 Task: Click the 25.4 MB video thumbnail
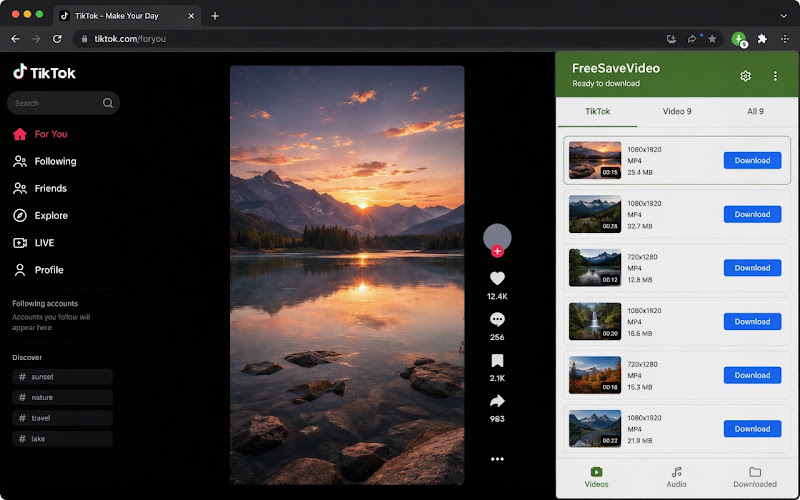tap(595, 160)
